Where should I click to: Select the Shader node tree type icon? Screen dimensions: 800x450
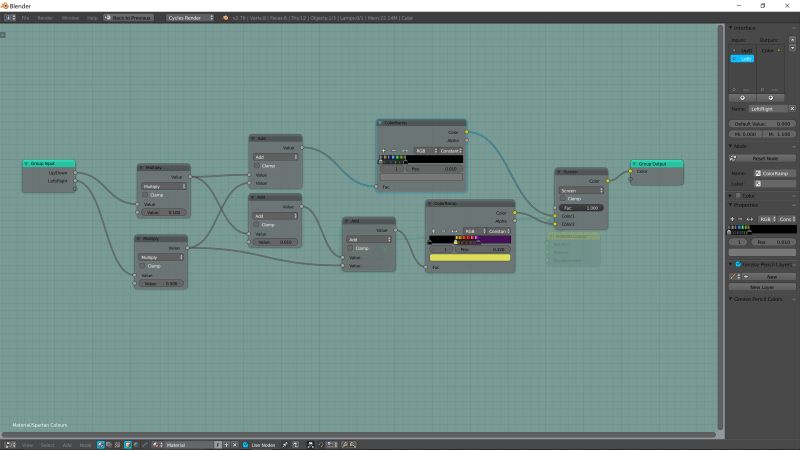(x=101, y=445)
